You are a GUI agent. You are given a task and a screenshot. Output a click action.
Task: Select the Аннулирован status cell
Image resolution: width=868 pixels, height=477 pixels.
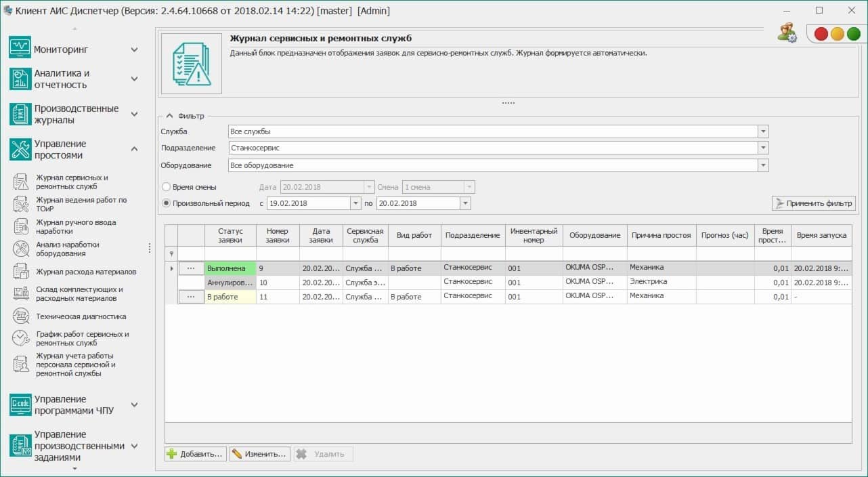click(230, 283)
